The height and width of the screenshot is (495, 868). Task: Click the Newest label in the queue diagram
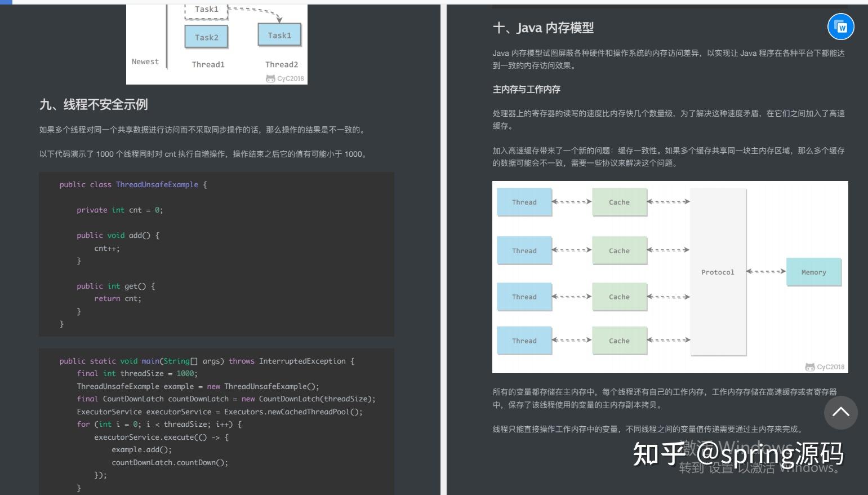coord(145,61)
